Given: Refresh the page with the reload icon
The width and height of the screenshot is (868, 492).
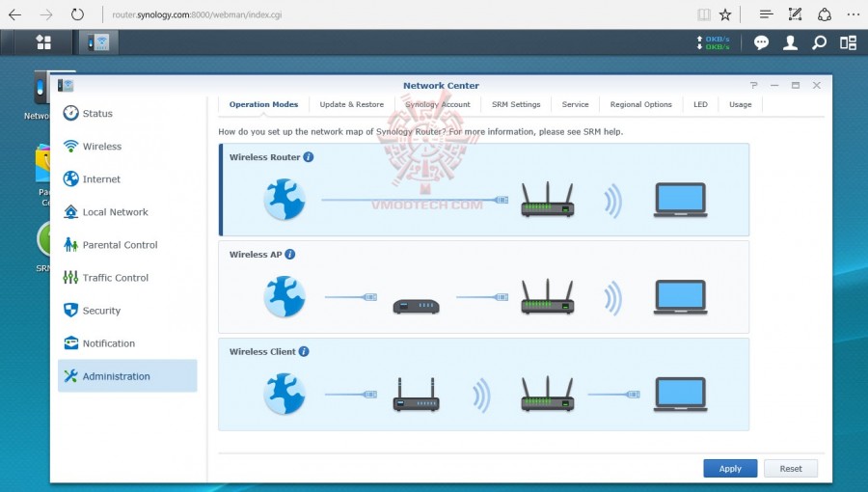Looking at the screenshot, I should pos(77,14).
